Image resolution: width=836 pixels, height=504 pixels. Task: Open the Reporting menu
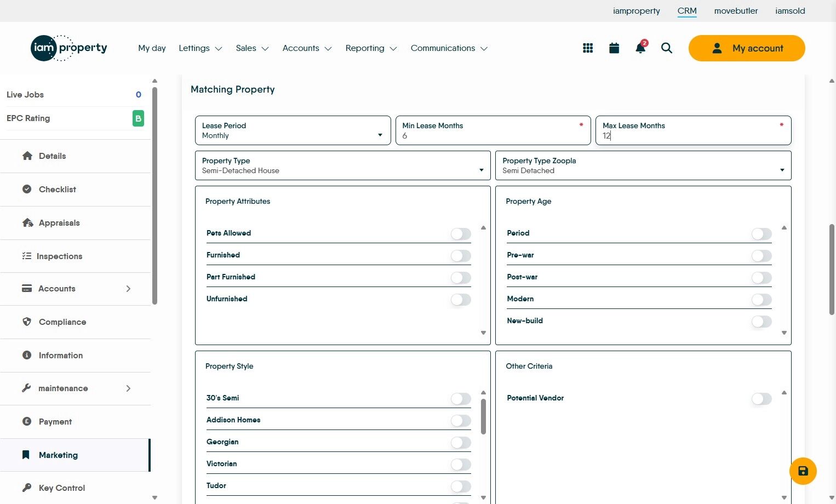[371, 48]
